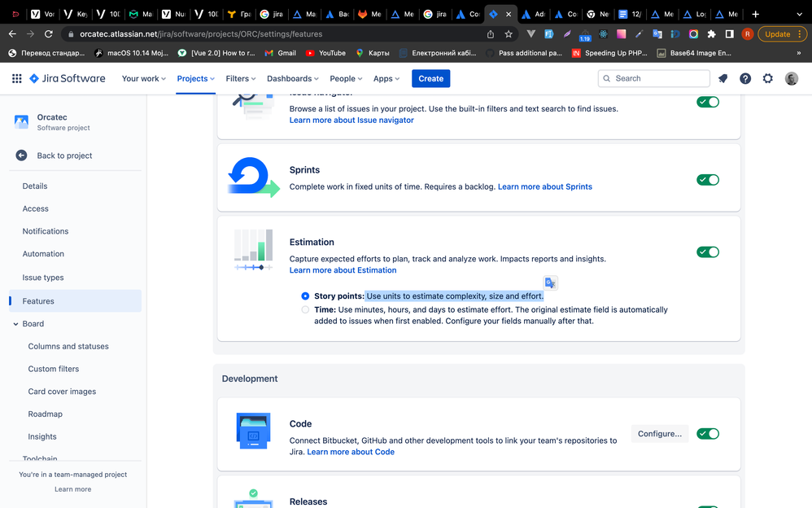Click the Chrome profile R avatar
The width and height of the screenshot is (812, 508).
pyautogui.click(x=747, y=33)
